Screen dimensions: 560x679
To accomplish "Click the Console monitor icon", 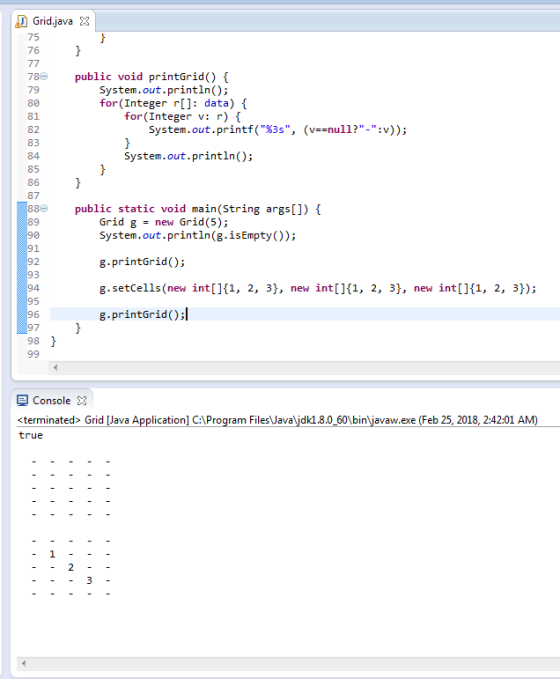I will coord(22,401).
